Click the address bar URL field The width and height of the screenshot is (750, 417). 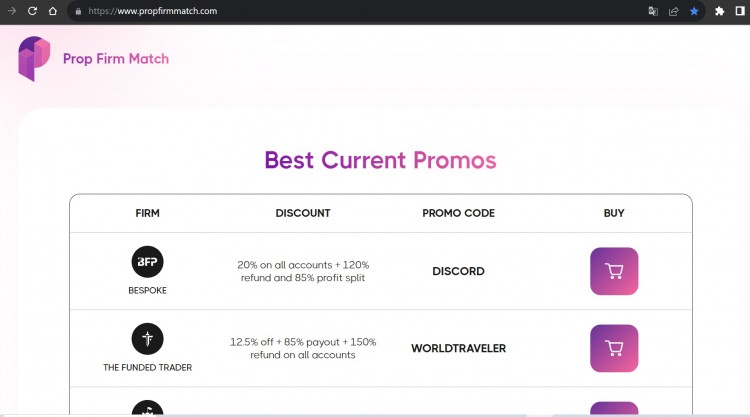300,11
